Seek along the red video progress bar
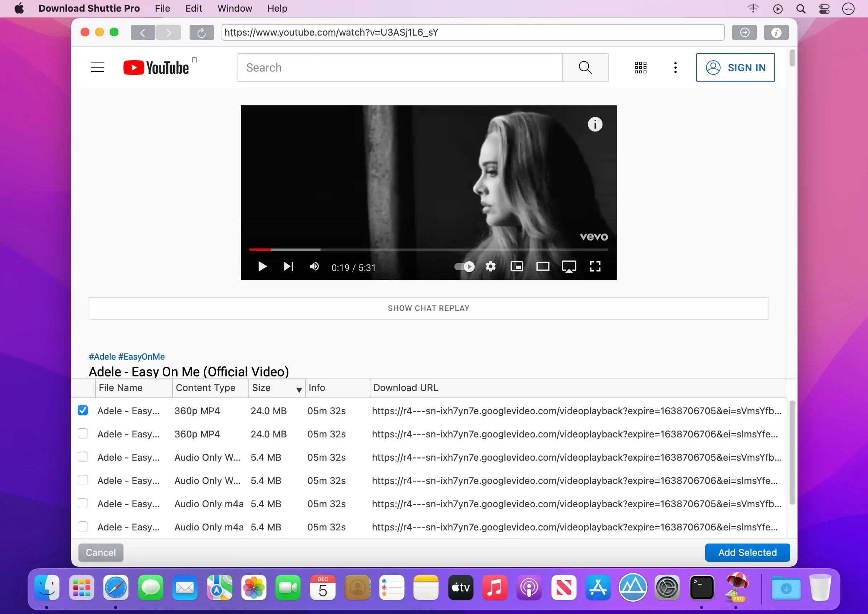The width and height of the screenshot is (868, 614). click(x=429, y=250)
